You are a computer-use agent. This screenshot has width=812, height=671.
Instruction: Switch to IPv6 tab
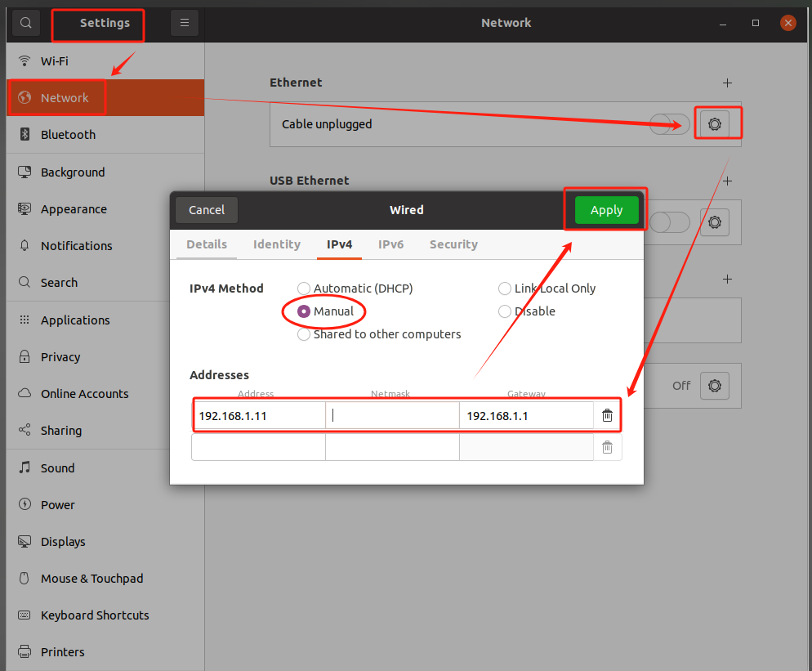390,244
